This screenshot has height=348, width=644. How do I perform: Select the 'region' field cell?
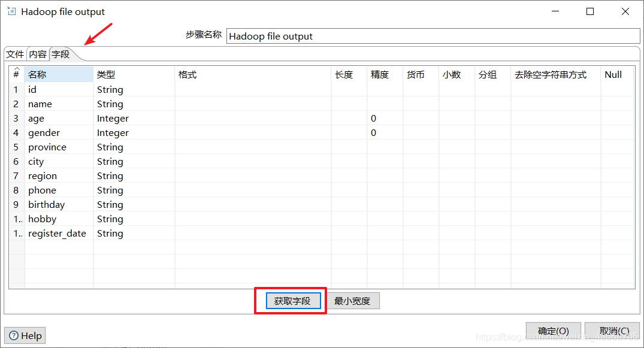click(x=59, y=176)
